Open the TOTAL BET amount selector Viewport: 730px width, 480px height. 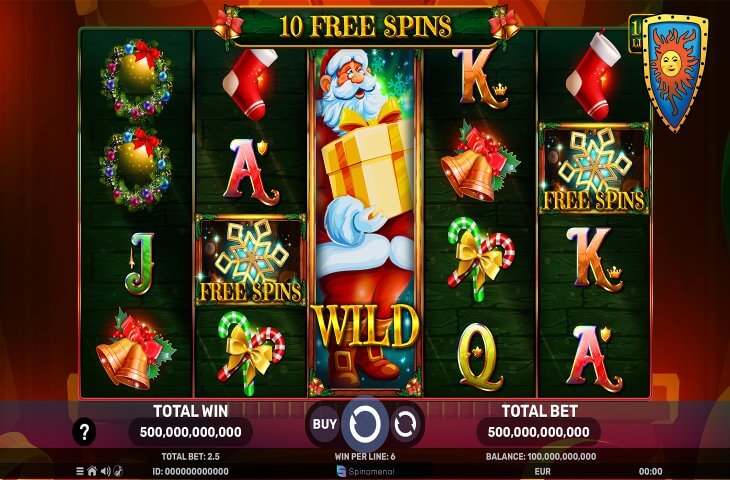click(x=538, y=432)
